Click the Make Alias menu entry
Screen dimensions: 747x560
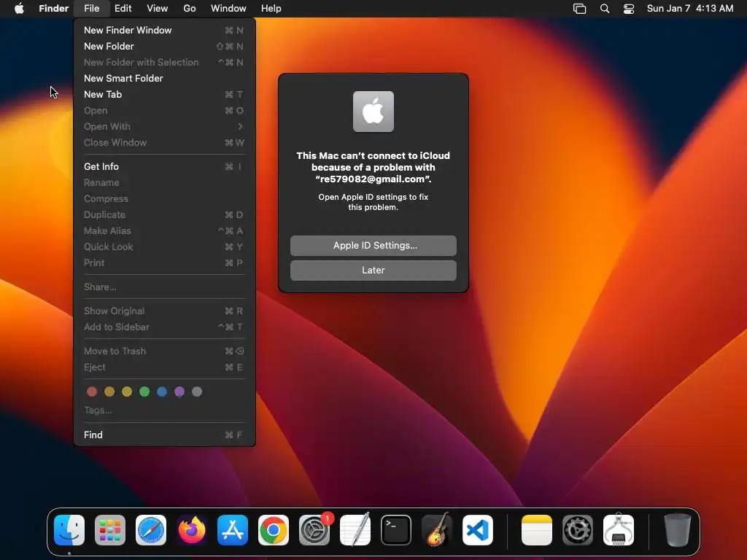tap(164, 230)
